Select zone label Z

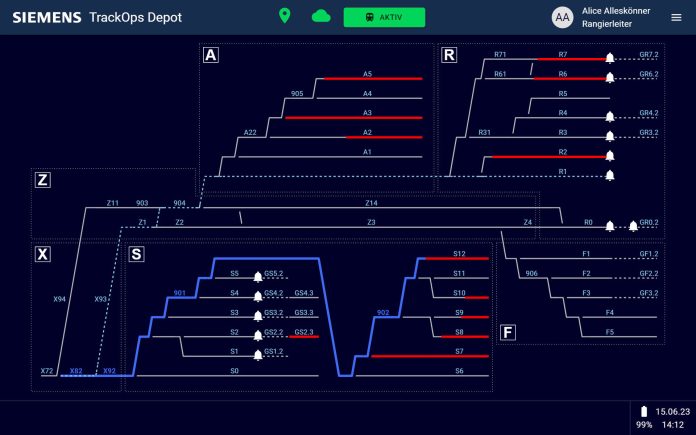click(43, 180)
